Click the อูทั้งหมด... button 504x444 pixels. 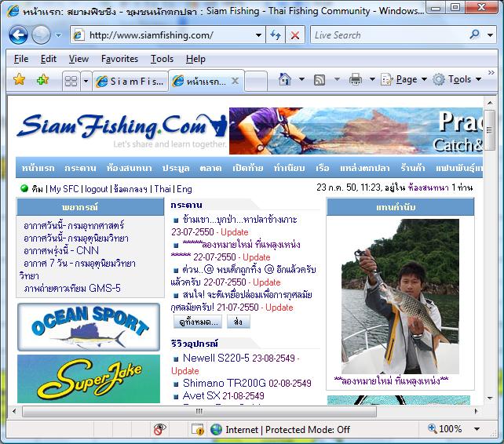[198, 322]
